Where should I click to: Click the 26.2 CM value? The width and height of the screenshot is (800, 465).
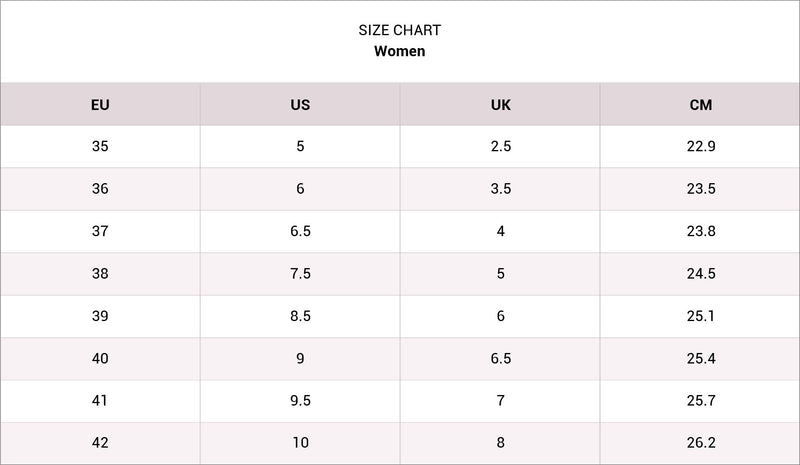click(701, 443)
